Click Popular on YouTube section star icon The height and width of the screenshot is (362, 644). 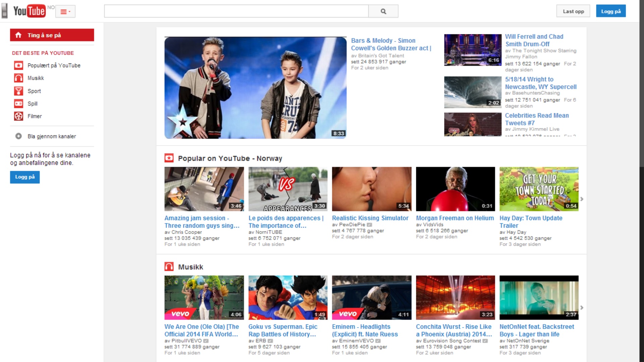click(169, 158)
